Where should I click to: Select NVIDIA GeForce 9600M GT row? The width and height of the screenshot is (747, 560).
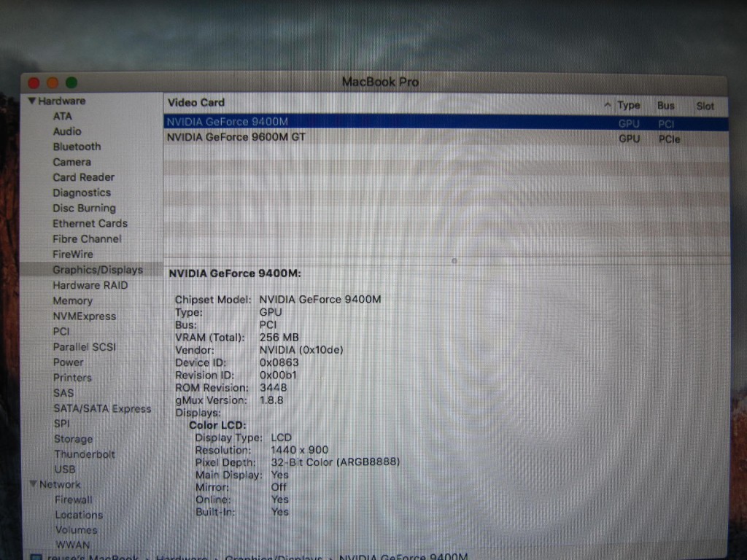coord(446,138)
